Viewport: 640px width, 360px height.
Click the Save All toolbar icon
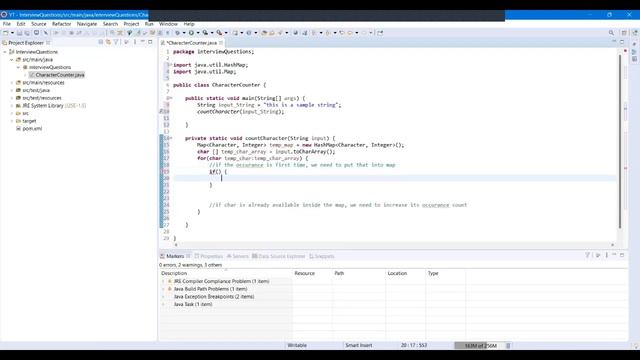27,33
